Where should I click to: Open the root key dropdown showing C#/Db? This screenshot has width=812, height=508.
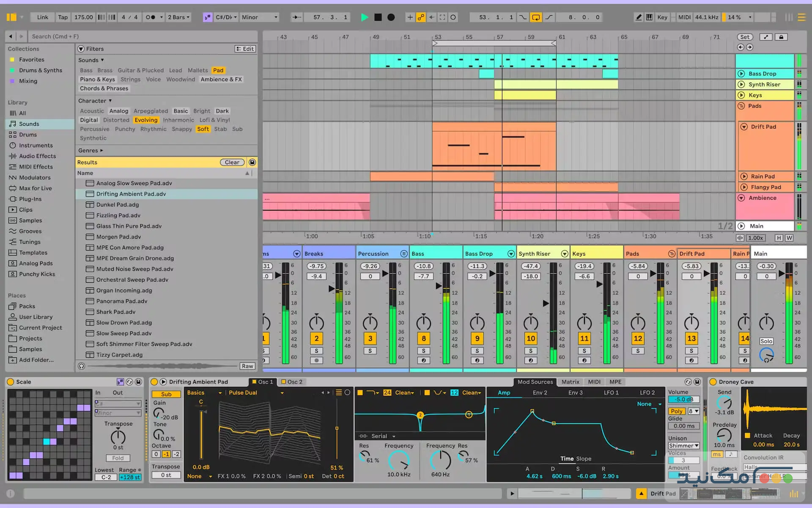point(226,17)
